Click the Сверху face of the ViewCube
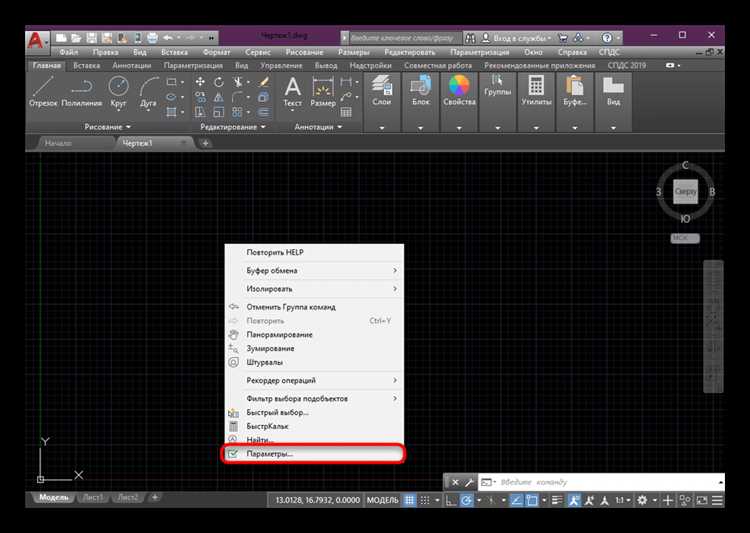Viewport: 750px width, 533px height. [685, 191]
